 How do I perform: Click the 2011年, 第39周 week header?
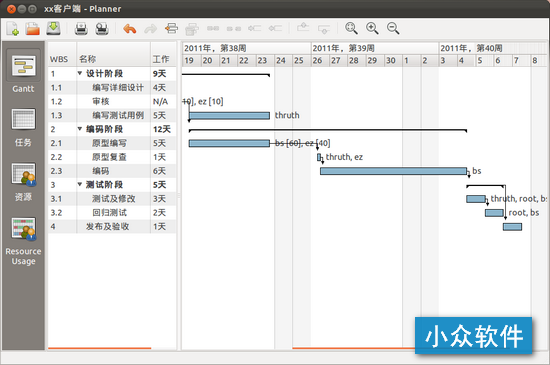pyautogui.click(x=375, y=48)
